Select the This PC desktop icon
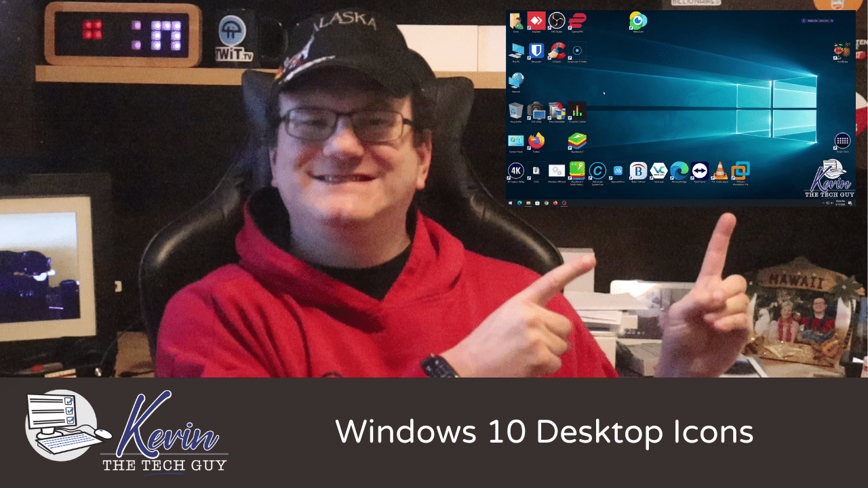868x488 pixels. [516, 52]
